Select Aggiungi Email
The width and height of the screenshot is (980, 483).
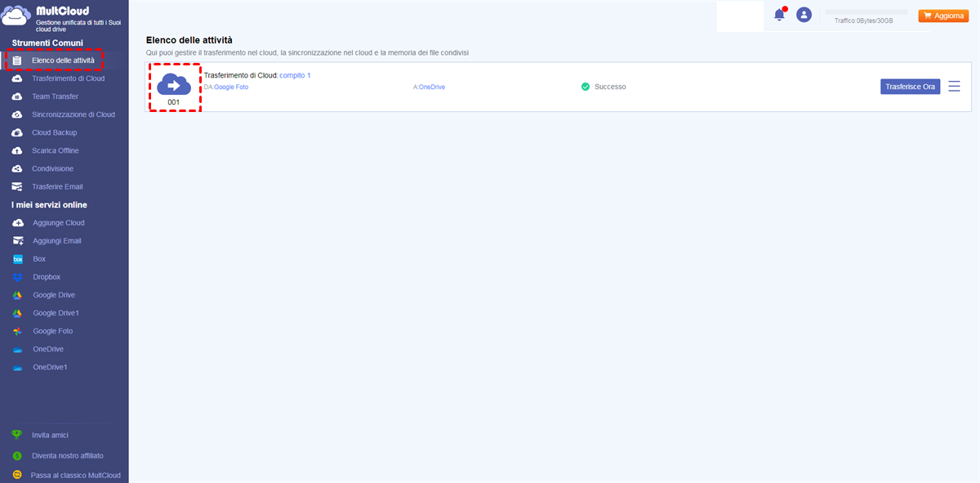coord(57,241)
